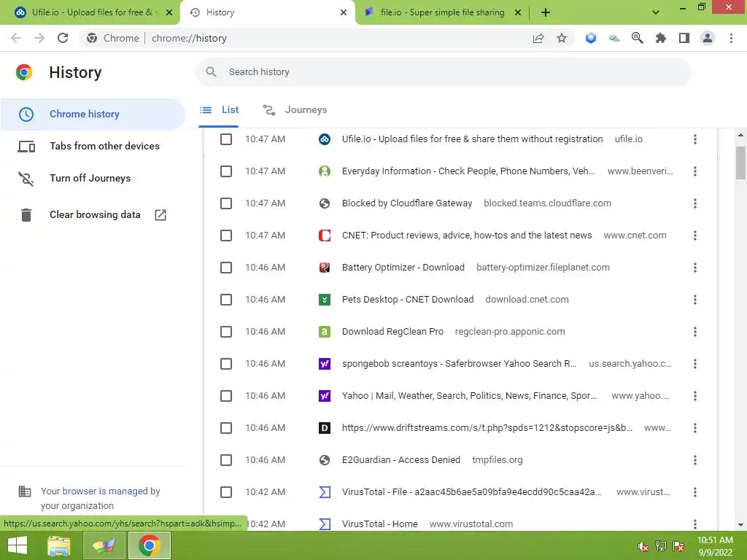Open the 'browser is managed' link
Viewport: 747px width, 560px height.
coord(105,491)
